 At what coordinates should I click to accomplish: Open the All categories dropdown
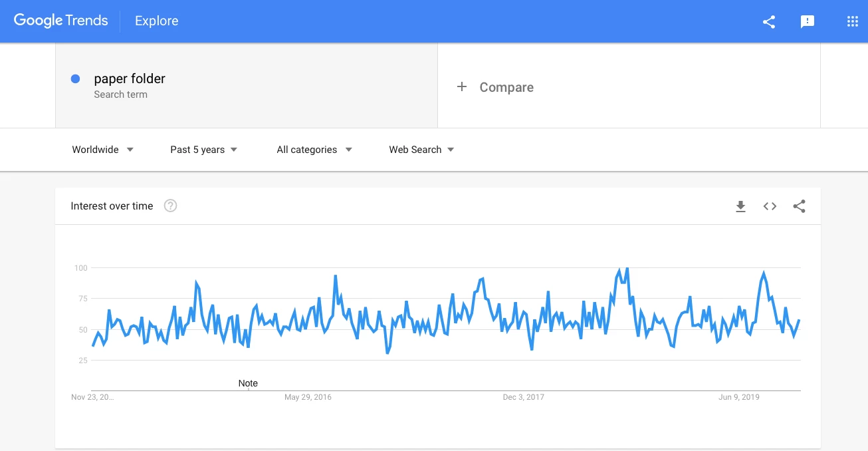coord(314,150)
